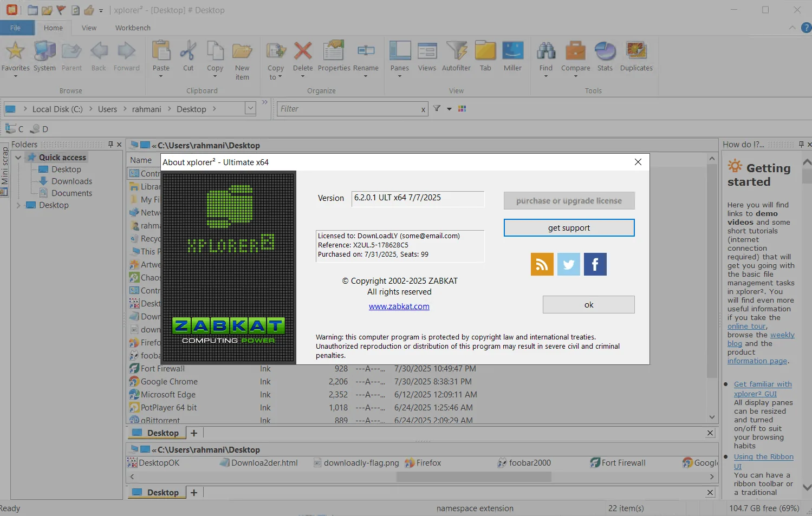The width and height of the screenshot is (812, 516).
Task: Go to Parent folder icon
Action: (x=72, y=56)
